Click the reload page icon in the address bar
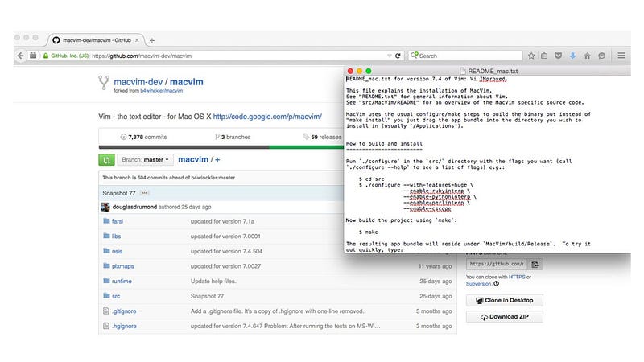Screen dimensions: 644x362 point(398,56)
